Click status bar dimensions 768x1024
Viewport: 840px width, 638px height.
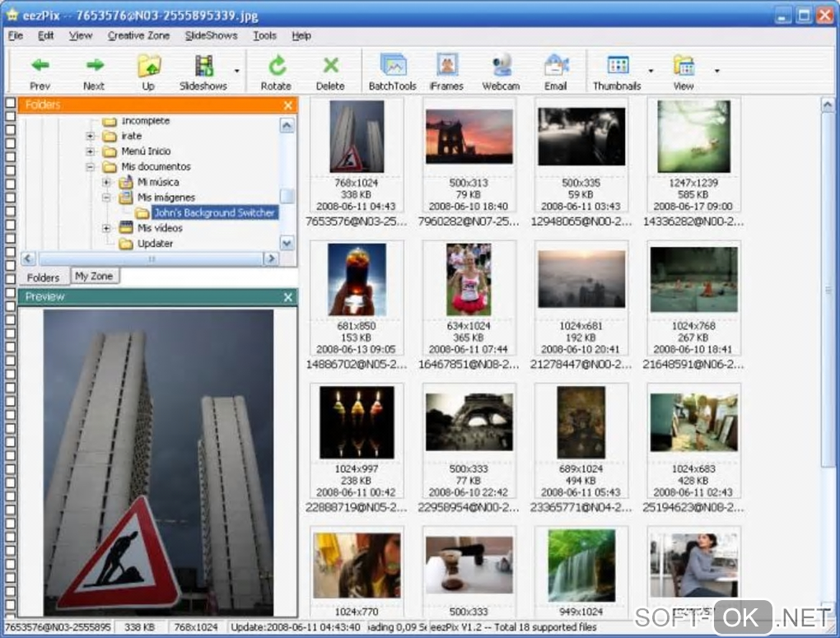coord(195,627)
